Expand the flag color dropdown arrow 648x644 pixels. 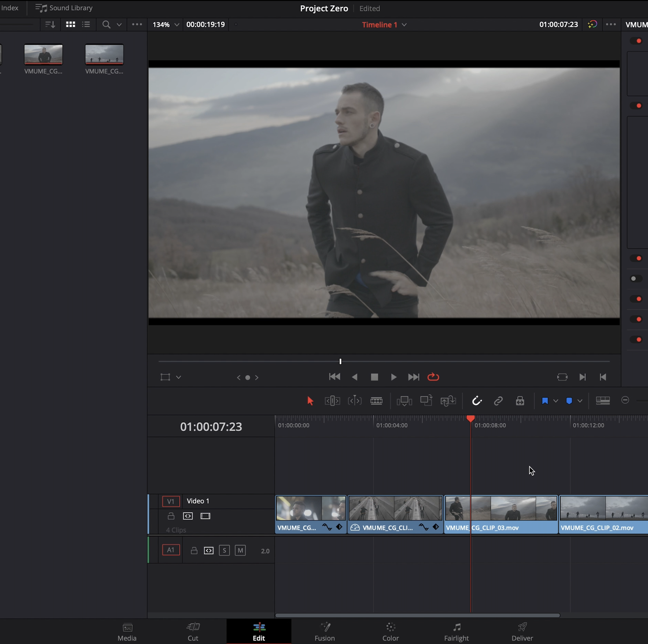point(555,401)
